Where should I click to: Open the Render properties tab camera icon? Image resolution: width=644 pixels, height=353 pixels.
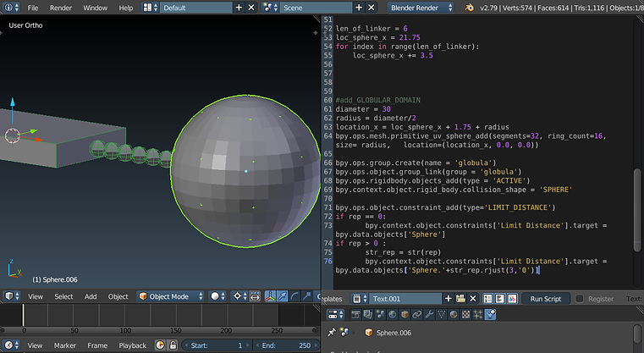click(x=355, y=314)
